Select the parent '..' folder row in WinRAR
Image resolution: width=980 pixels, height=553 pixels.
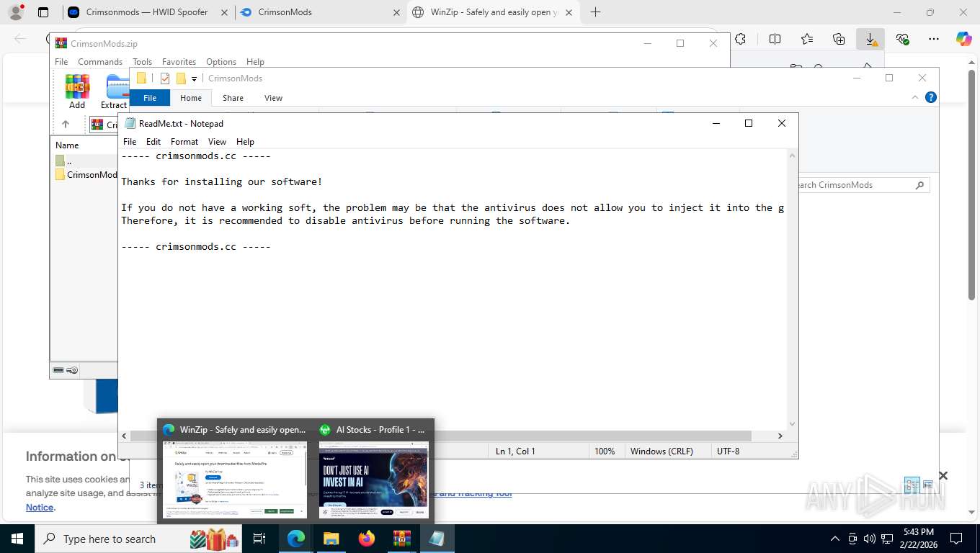pyautogui.click(x=84, y=161)
